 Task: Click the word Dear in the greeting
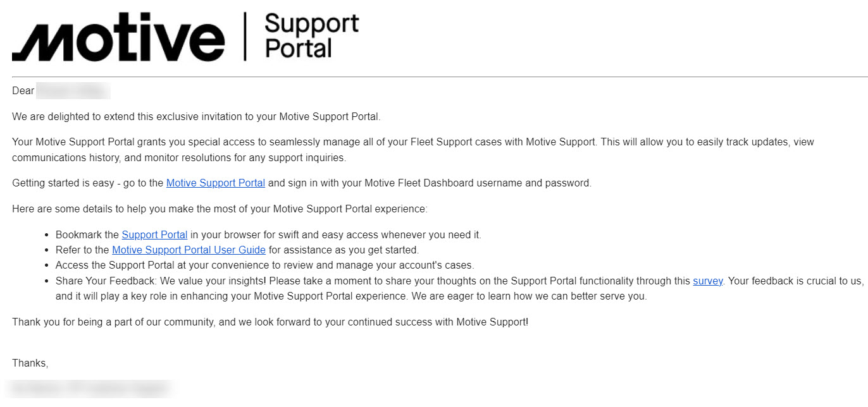click(23, 91)
